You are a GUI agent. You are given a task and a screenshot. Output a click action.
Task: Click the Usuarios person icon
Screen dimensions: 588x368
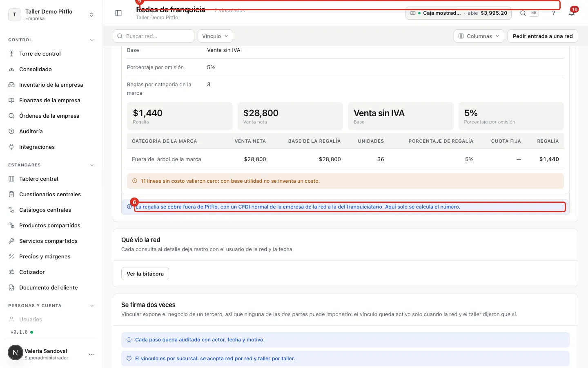pyautogui.click(x=11, y=319)
